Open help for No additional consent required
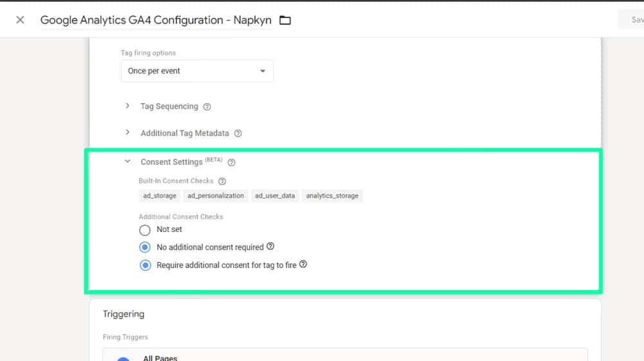The height and width of the screenshot is (361, 644). click(x=270, y=246)
